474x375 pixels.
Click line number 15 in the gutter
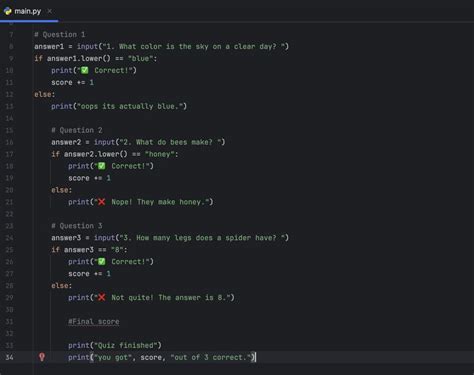(9, 130)
